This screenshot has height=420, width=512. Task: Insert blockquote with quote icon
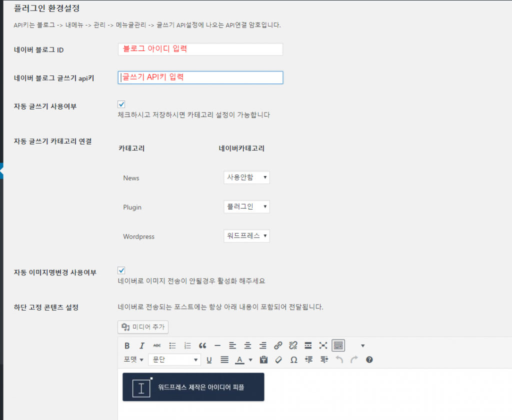(202, 345)
